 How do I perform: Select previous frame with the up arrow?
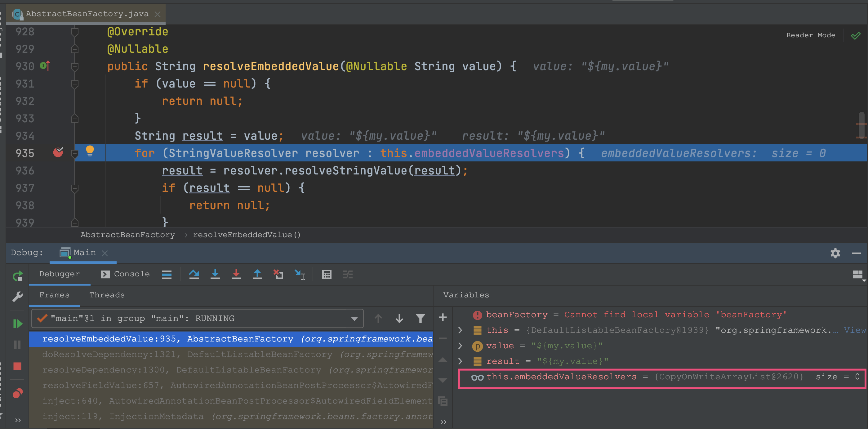tap(378, 318)
